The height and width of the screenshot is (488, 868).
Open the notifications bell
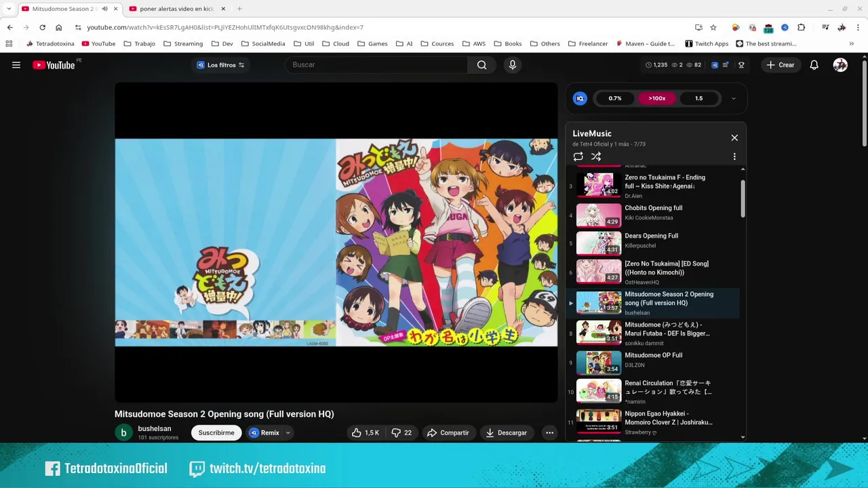814,65
